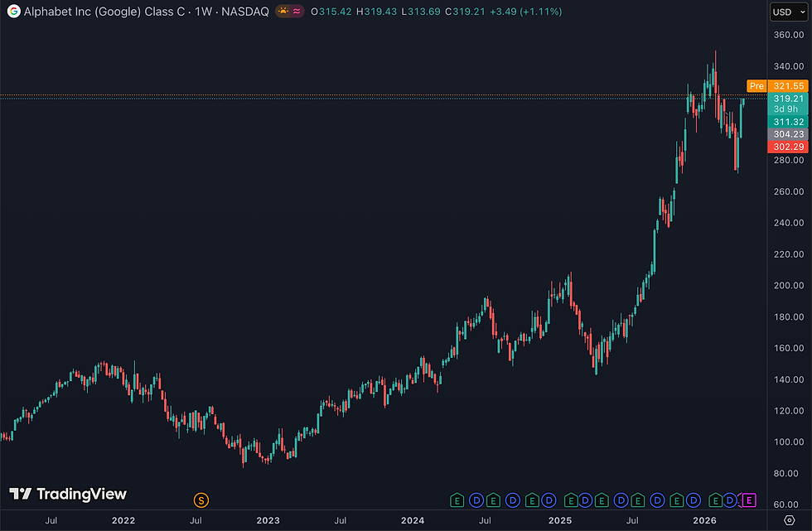Open the earliest green earnings E marker

pyautogui.click(x=457, y=500)
